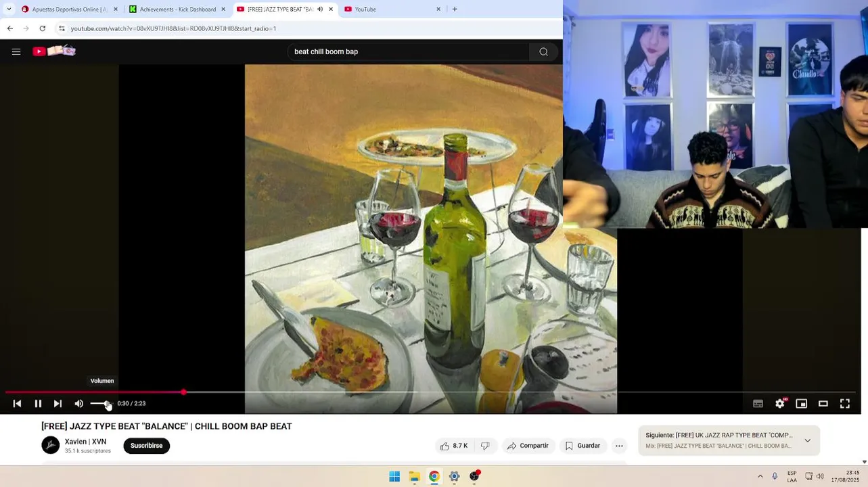This screenshot has height=487, width=868.
Task: Open the tab search dropdown arrow
Action: coord(9,9)
